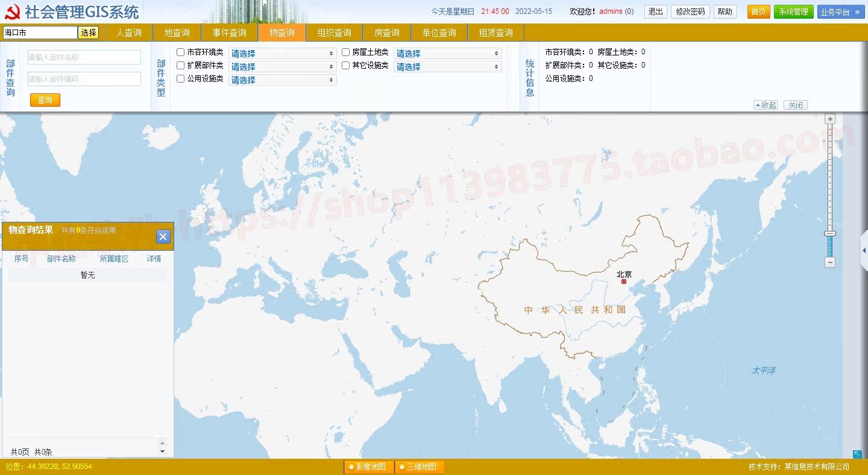
Task: Open the 其它设施类 dropdown list
Action: pos(448,66)
